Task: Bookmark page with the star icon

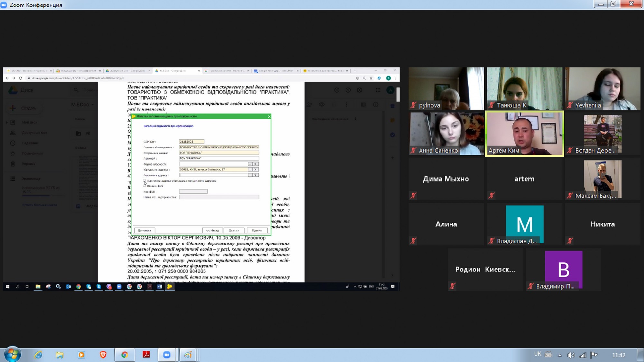Action: 371,78
